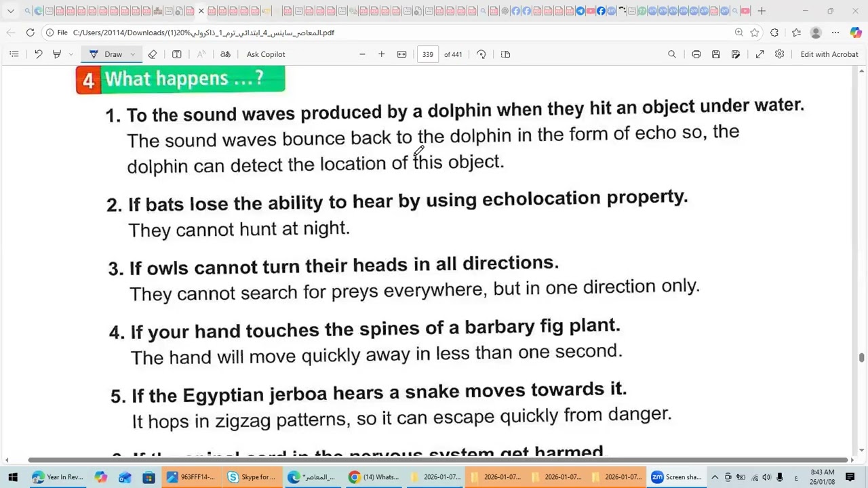868x488 pixels.
Task: Enter full screen mode
Action: click(x=760, y=54)
